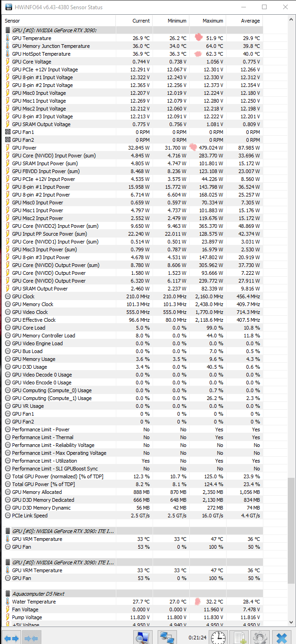The image size is (296, 644).
Task: Reset the elapsed time clock icon
Action: (x=218, y=638)
